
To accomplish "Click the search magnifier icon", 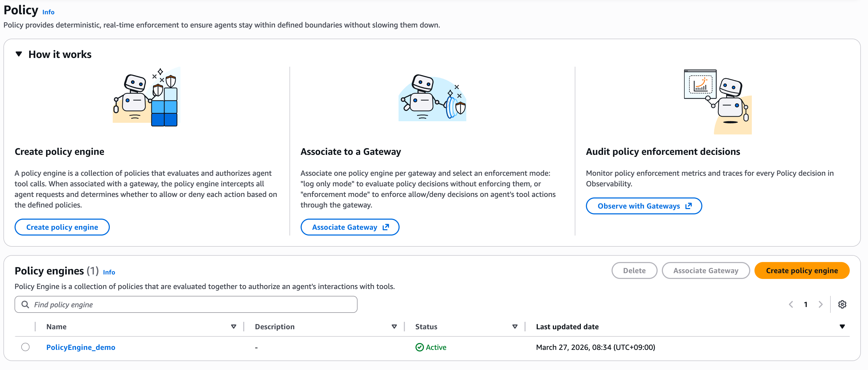I will (25, 305).
